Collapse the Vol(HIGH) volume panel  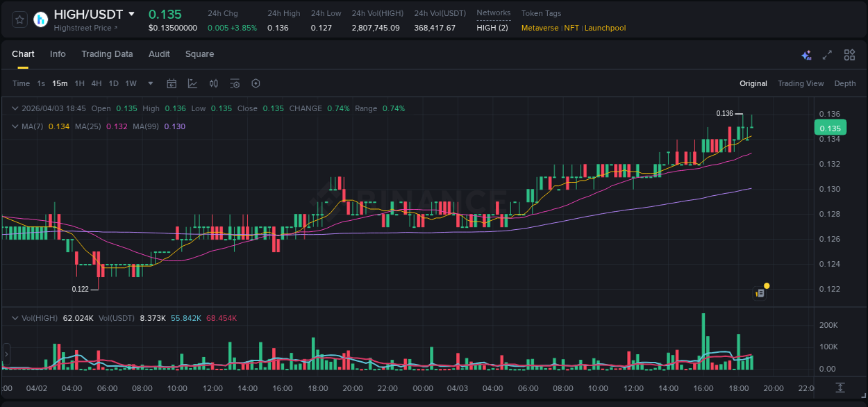coord(15,317)
